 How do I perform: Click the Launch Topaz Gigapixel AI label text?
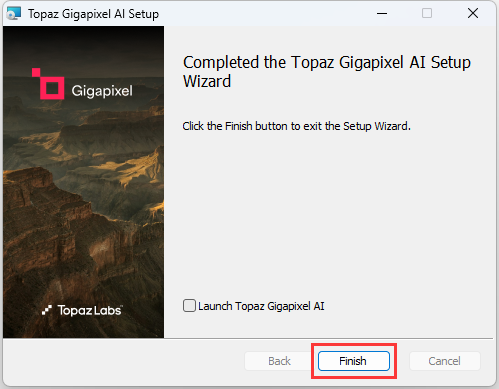(261, 306)
